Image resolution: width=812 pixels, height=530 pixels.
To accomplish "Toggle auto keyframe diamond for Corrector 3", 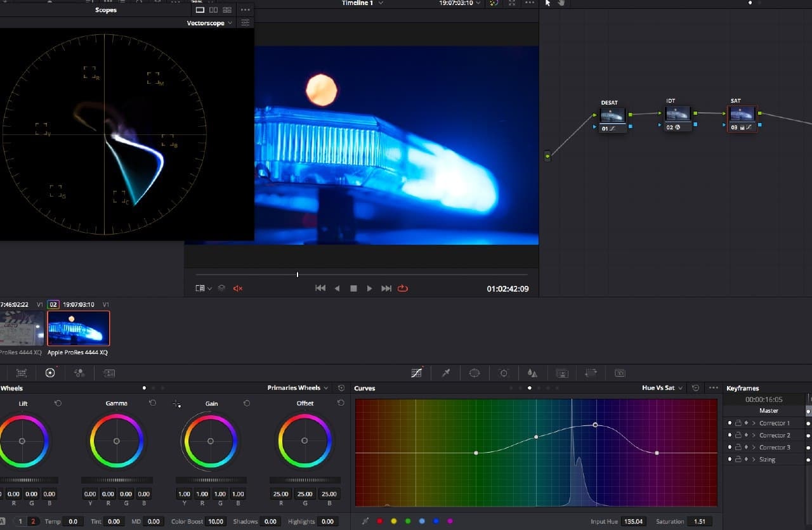I will (x=746, y=447).
